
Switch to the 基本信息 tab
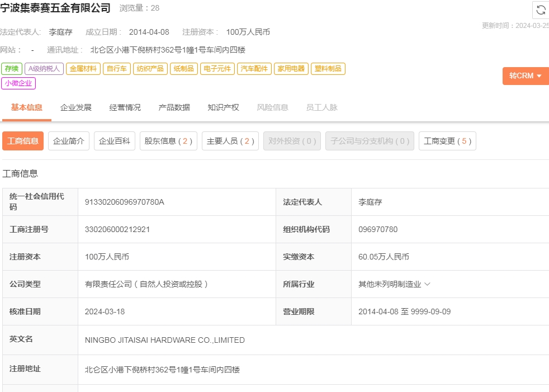(x=27, y=107)
